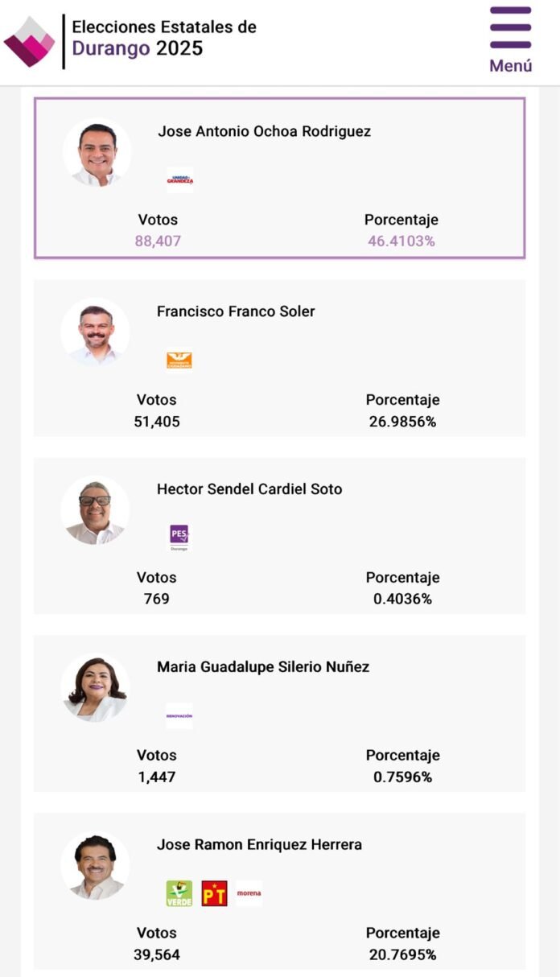Click the pink diamond election logo
Image resolution: width=560 pixels, height=977 pixels.
pos(30,41)
